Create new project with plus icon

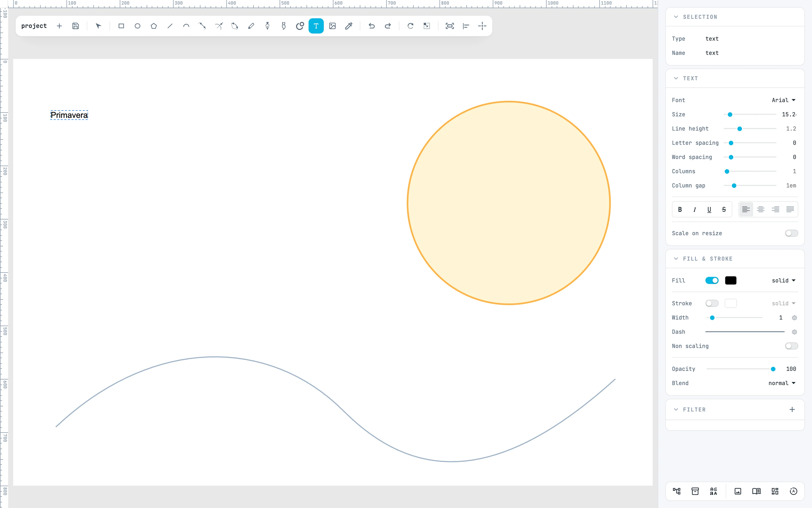coord(59,26)
